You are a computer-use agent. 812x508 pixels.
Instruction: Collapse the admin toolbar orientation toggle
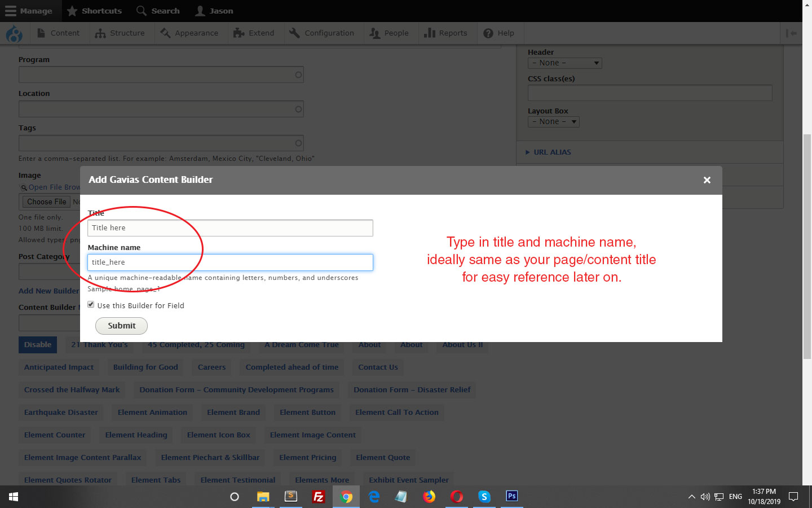[792, 33]
